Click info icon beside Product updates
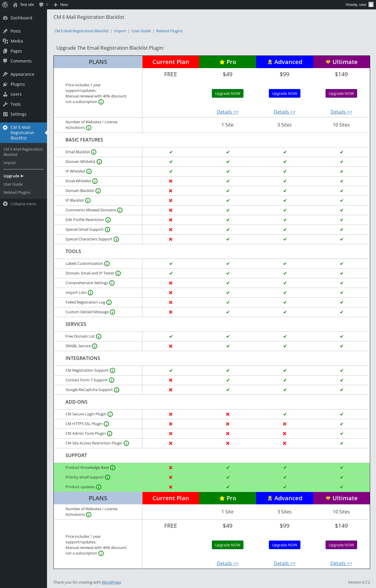 [x=99, y=487]
